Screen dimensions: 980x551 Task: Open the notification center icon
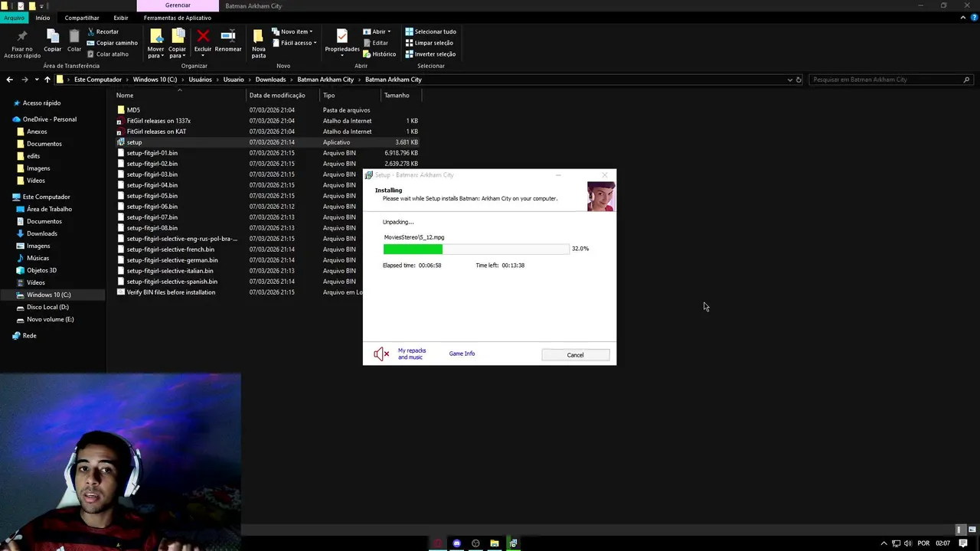click(x=963, y=543)
